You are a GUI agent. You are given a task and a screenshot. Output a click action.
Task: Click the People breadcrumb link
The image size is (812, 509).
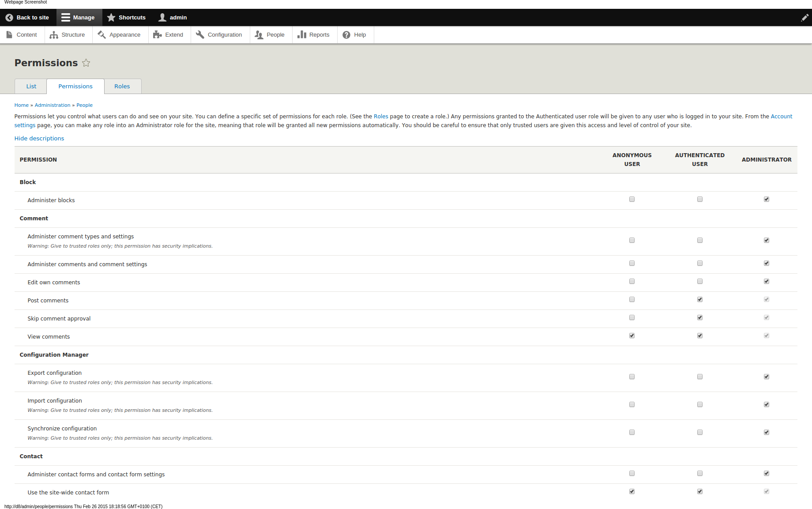[x=85, y=105]
